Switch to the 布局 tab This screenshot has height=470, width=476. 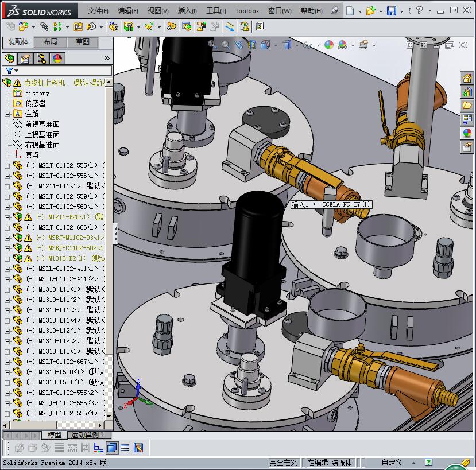50,42
